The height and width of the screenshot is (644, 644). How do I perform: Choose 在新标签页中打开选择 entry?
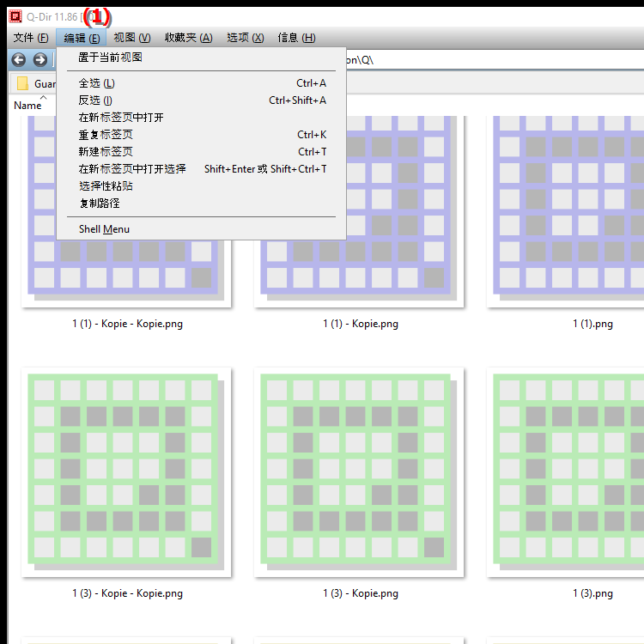(x=201, y=169)
